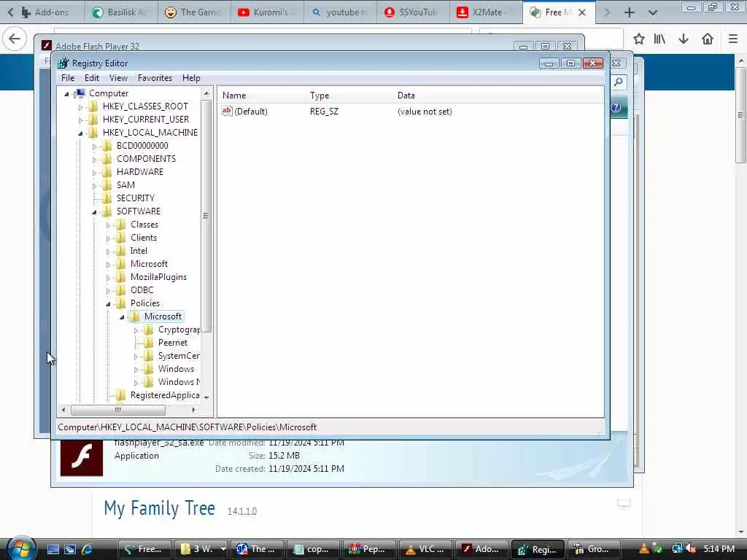Expand the HARDWARE key
The image size is (747, 560).
click(x=94, y=172)
